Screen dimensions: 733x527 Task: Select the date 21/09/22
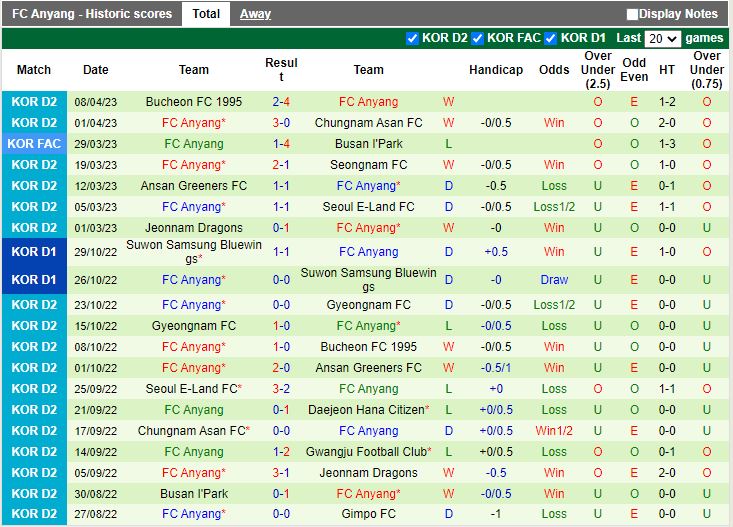point(96,410)
